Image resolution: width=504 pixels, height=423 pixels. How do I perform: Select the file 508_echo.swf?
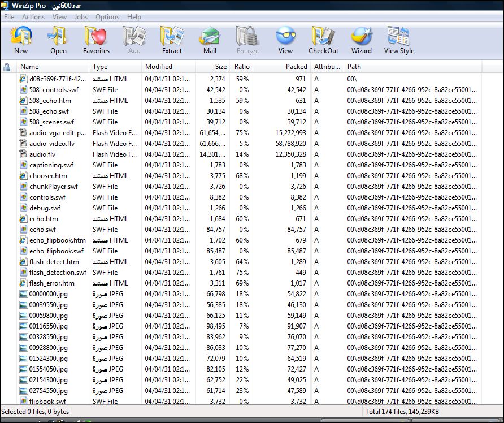[x=49, y=111]
